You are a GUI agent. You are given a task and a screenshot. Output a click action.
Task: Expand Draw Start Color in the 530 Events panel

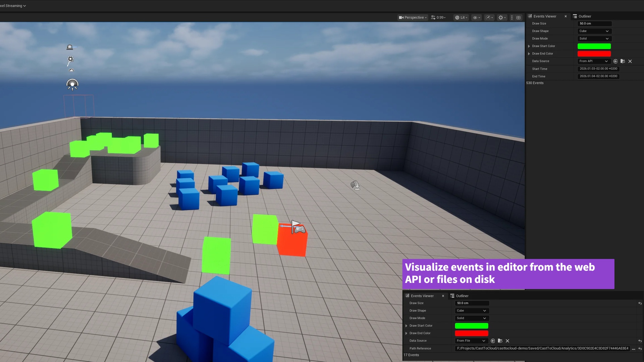coord(529,46)
